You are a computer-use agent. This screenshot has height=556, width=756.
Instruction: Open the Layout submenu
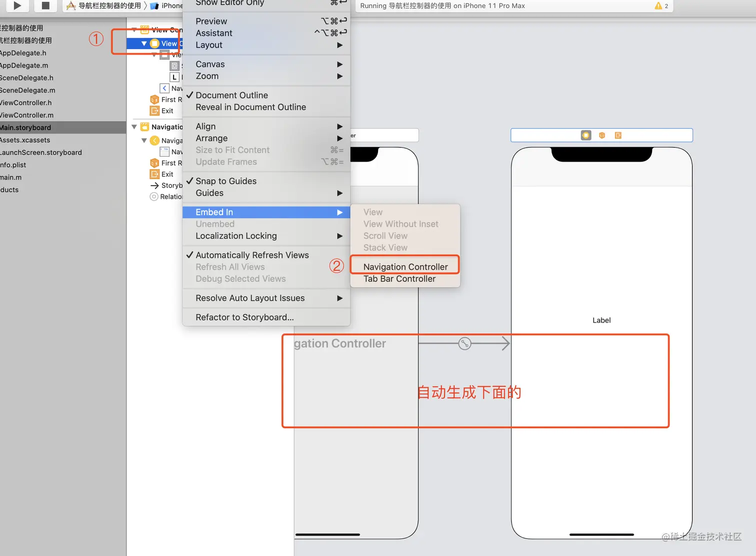tap(266, 45)
